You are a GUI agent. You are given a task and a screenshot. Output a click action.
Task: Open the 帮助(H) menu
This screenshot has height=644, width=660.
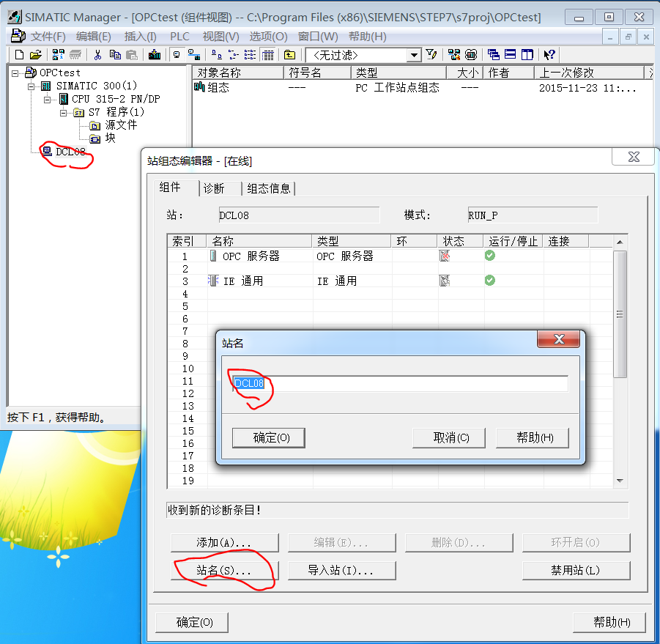(x=368, y=37)
